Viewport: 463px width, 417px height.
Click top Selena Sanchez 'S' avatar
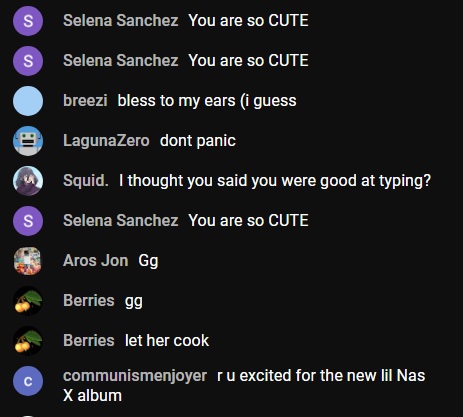28,21
